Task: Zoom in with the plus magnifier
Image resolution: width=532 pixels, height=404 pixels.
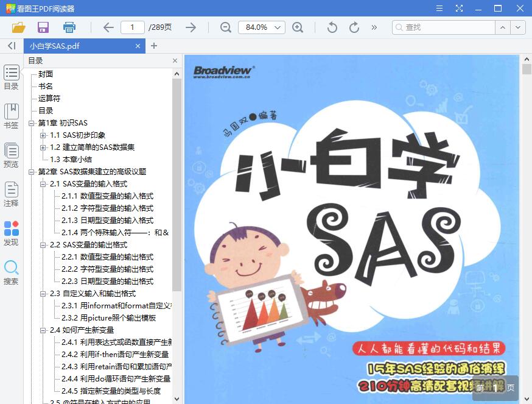Action: pyautogui.click(x=298, y=27)
